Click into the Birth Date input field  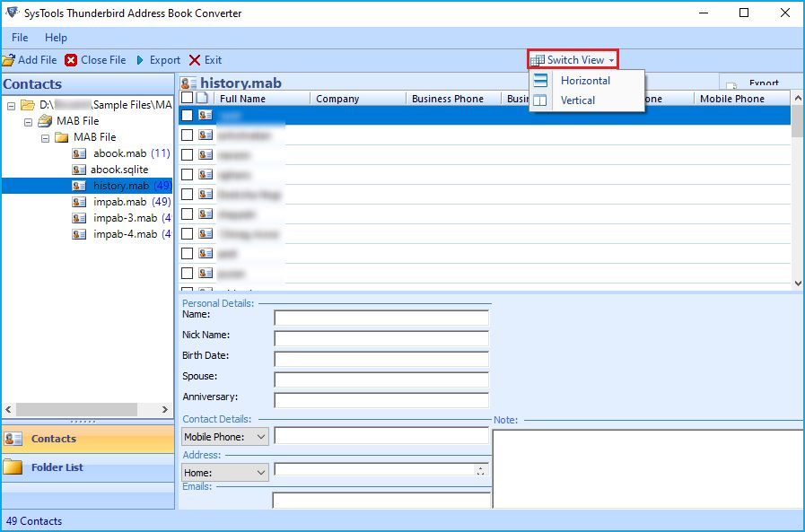click(x=381, y=359)
